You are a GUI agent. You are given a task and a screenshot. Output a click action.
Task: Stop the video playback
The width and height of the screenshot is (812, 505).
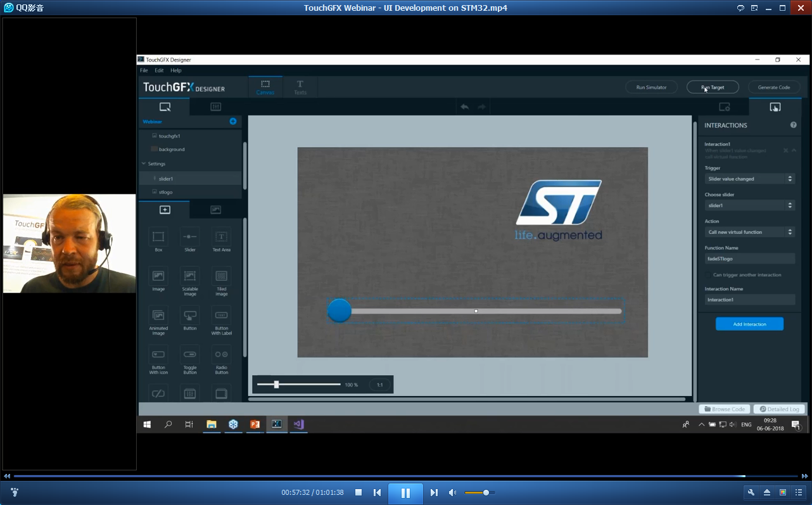pyautogui.click(x=358, y=492)
